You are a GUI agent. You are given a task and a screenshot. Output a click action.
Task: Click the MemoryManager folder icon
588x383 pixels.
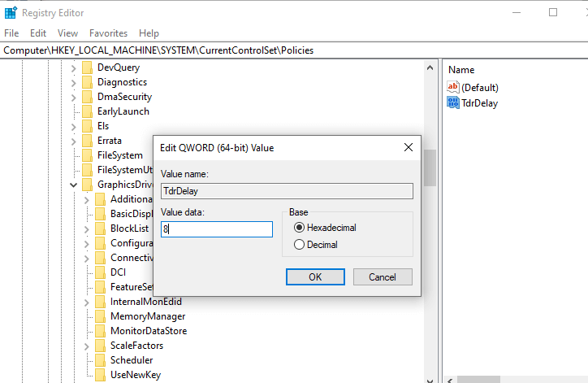pos(100,316)
